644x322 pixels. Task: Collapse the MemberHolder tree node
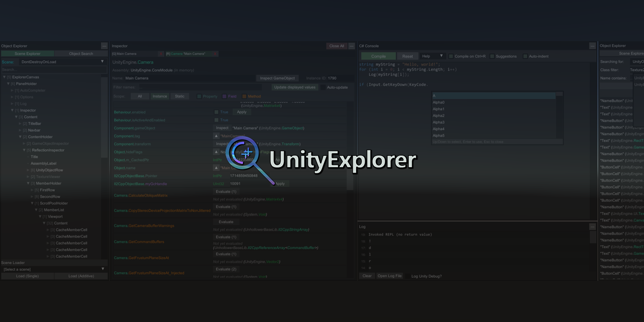29,184
